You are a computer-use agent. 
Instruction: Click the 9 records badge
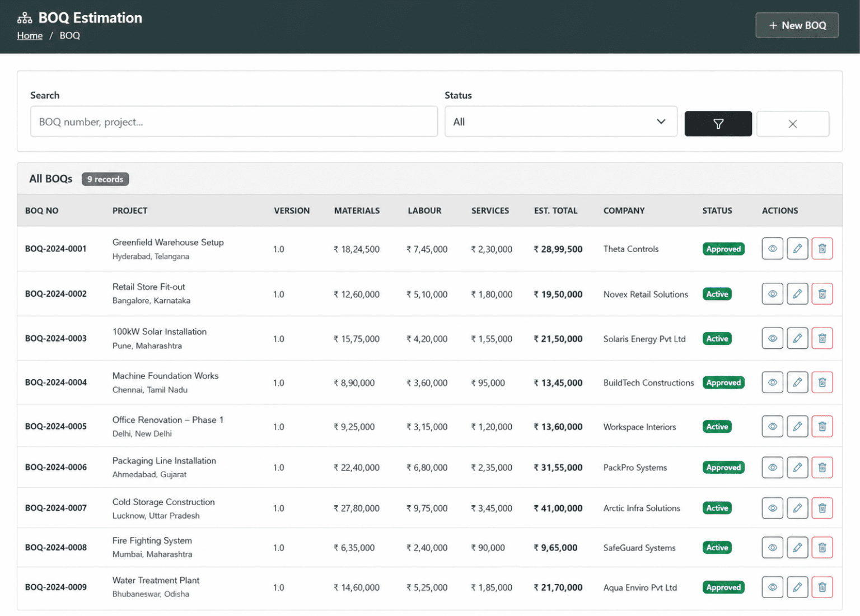(105, 179)
